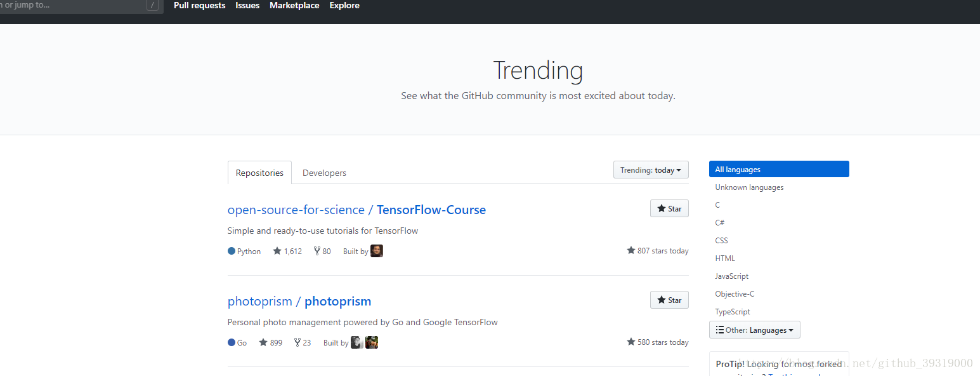Expand the Other: Languages dropdown
Screen dimensions: 980x376
[x=755, y=330]
